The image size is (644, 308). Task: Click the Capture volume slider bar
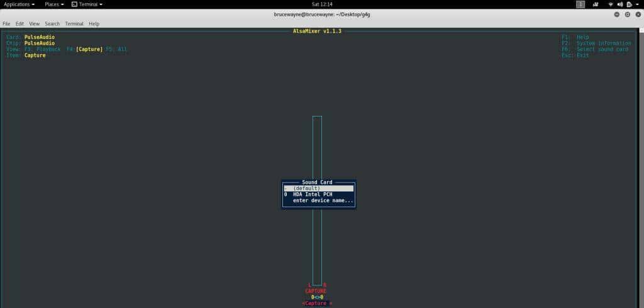317,201
